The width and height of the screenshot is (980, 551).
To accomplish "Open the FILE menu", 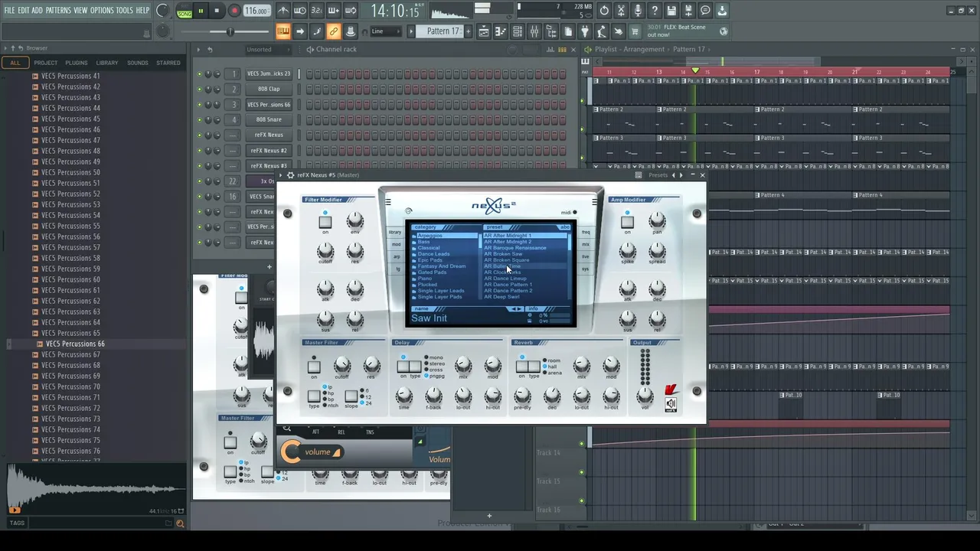I will (x=9, y=10).
